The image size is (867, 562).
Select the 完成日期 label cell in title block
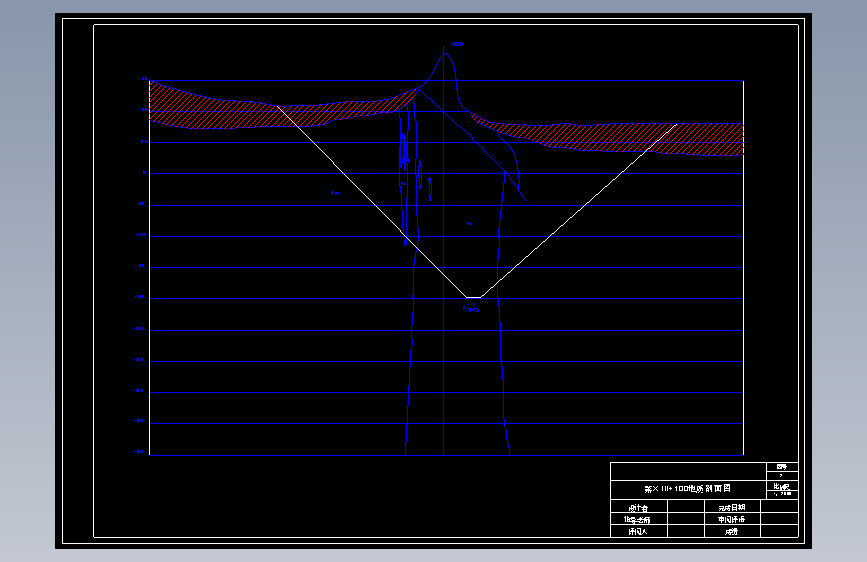tap(732, 507)
